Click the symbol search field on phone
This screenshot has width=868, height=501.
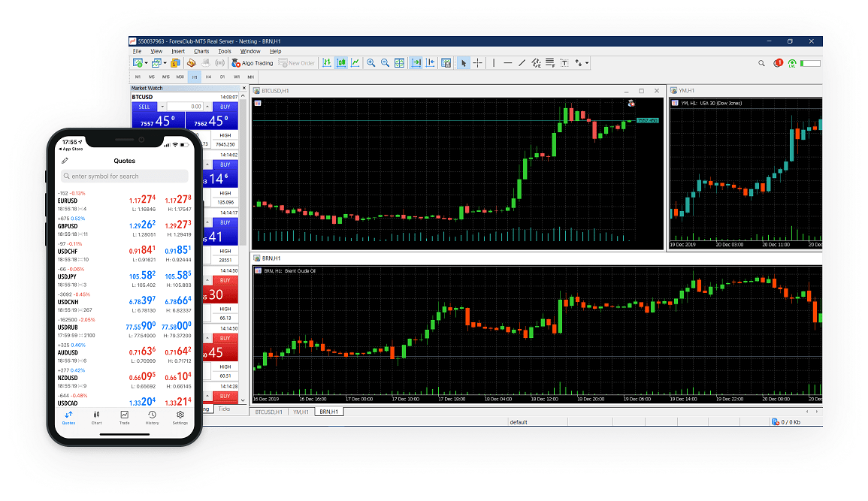pyautogui.click(x=124, y=176)
